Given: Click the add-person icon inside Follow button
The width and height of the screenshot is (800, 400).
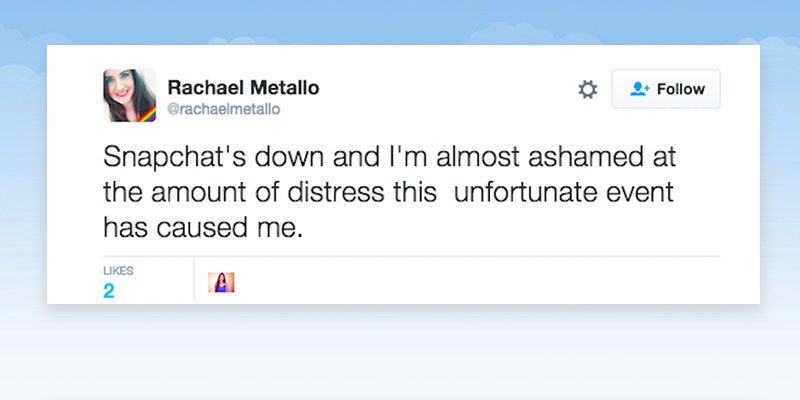Looking at the screenshot, I should coord(638,89).
